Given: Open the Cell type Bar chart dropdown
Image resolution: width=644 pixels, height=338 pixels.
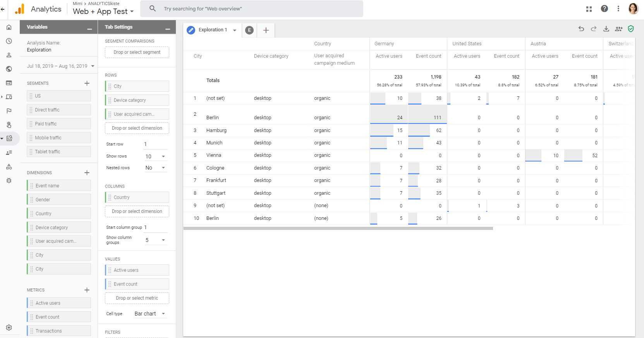Looking at the screenshot, I should pos(150,314).
